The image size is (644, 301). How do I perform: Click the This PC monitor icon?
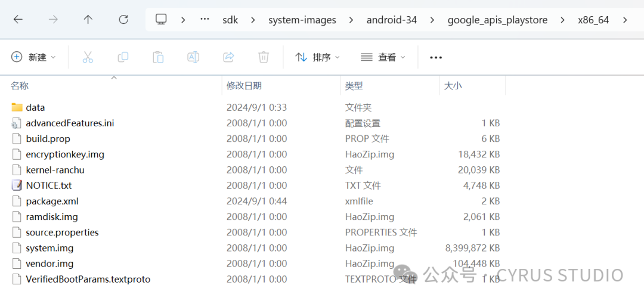coord(161,19)
